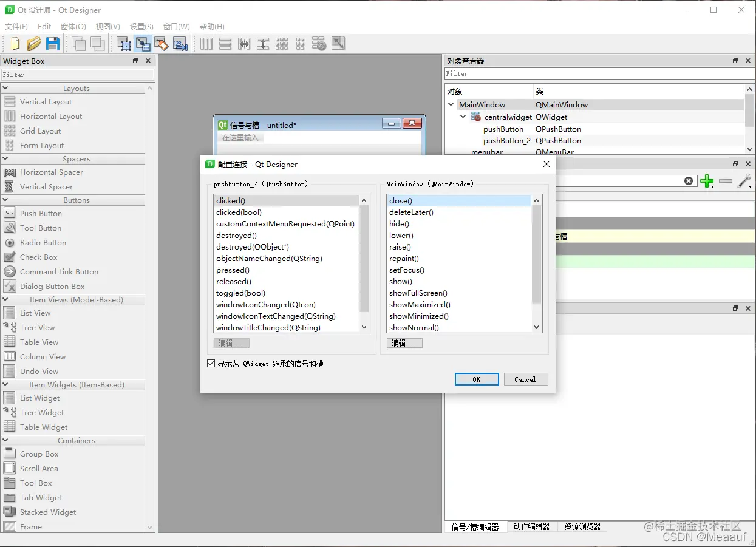This screenshot has height=547, width=756.
Task: Collapse the MainWindow tree node
Action: [451, 105]
